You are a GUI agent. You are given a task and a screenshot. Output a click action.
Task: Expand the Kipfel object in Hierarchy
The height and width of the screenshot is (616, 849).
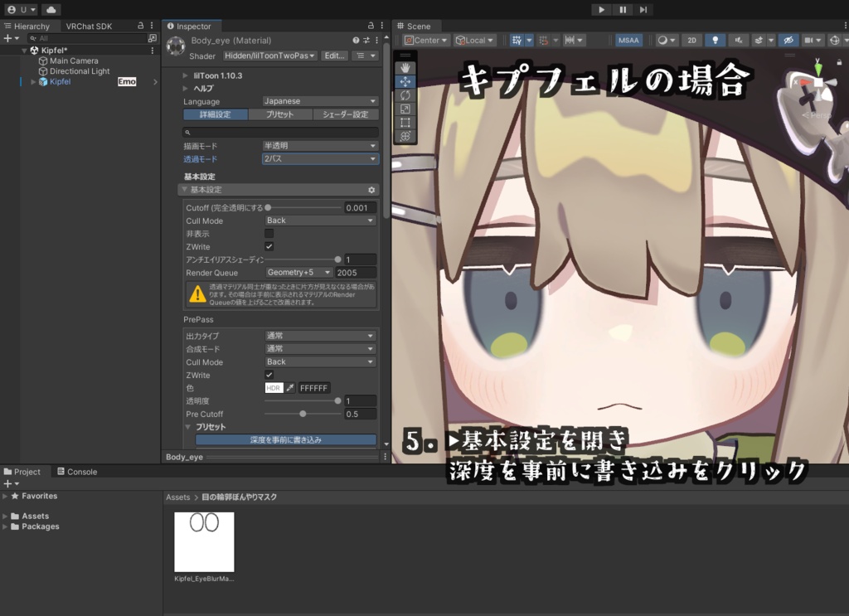[x=33, y=82]
